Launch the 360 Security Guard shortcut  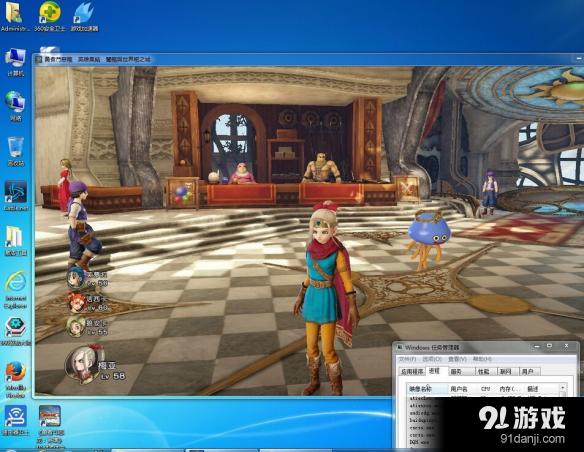coord(50,16)
